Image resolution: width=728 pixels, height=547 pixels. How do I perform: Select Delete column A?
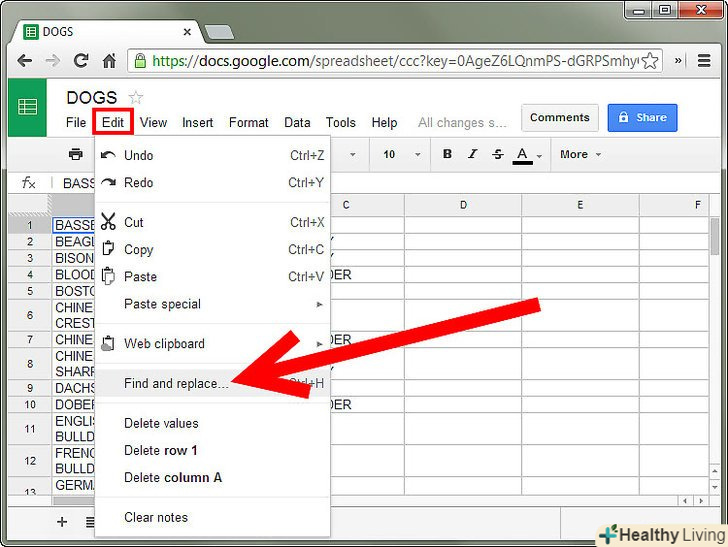(x=212, y=477)
